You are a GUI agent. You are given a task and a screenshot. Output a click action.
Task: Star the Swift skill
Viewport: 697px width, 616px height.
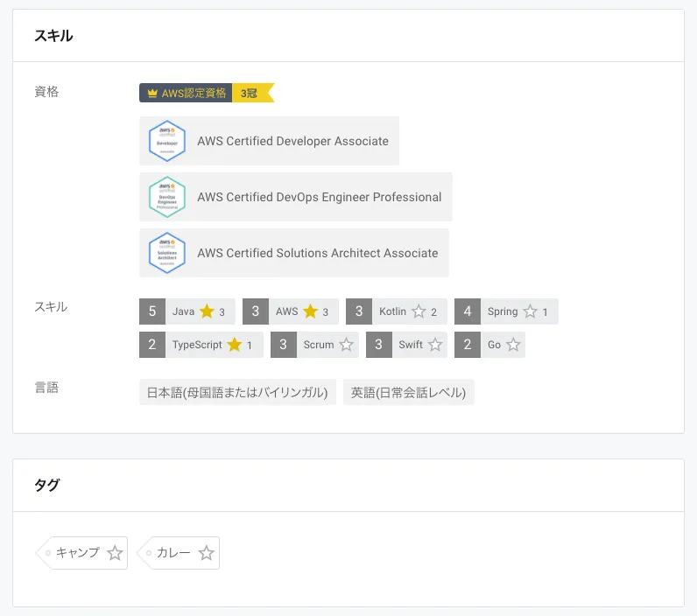point(435,345)
